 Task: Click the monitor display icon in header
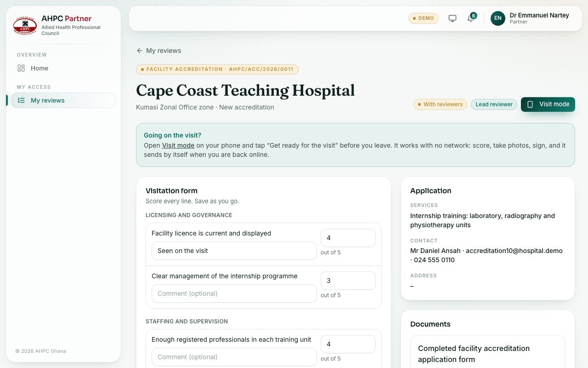(x=452, y=18)
